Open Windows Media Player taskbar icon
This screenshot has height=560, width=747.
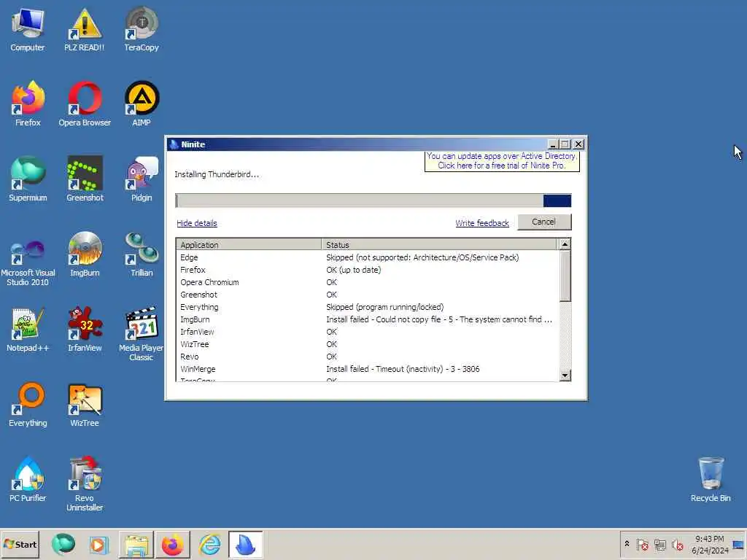pos(98,544)
